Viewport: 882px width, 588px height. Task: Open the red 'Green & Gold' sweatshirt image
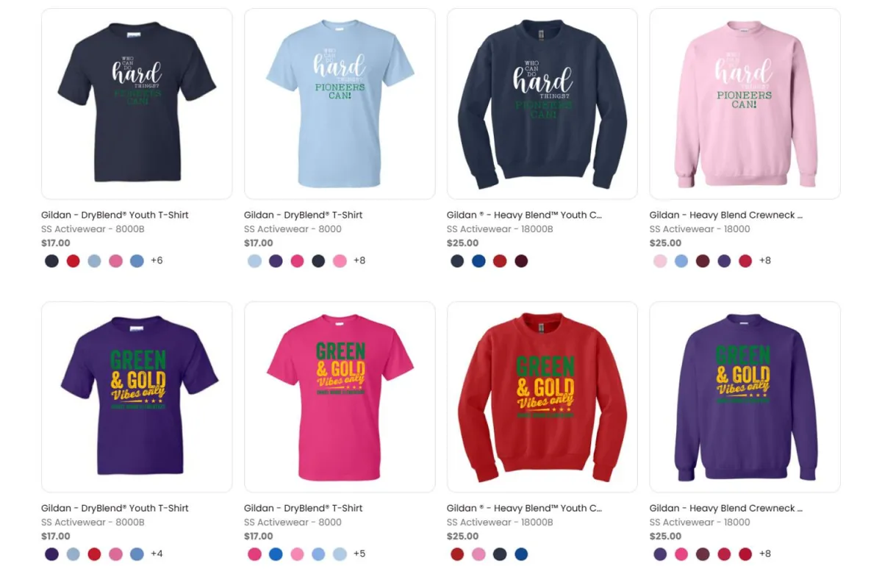tap(542, 397)
